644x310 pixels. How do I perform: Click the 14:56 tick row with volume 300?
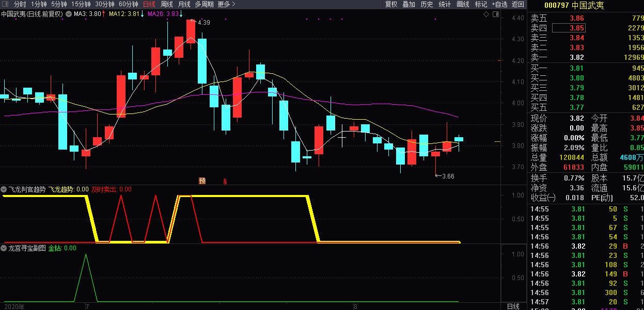586,292
